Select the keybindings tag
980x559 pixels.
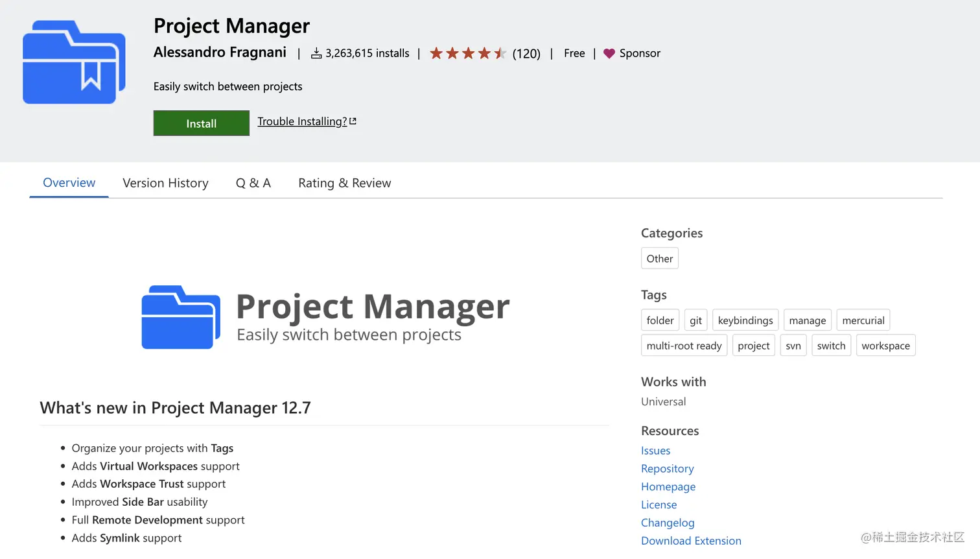[x=745, y=320]
